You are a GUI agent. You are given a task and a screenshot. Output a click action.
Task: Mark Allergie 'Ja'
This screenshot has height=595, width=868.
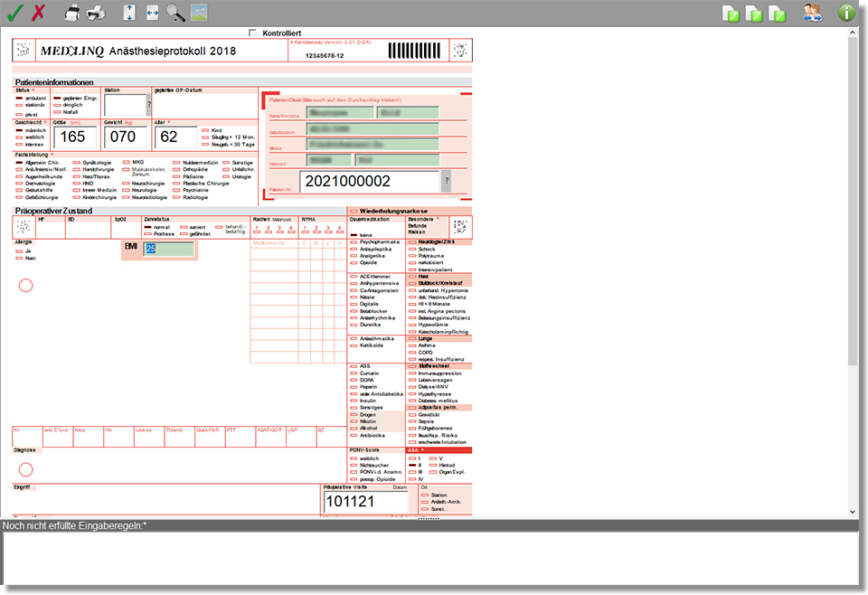pyautogui.click(x=19, y=251)
